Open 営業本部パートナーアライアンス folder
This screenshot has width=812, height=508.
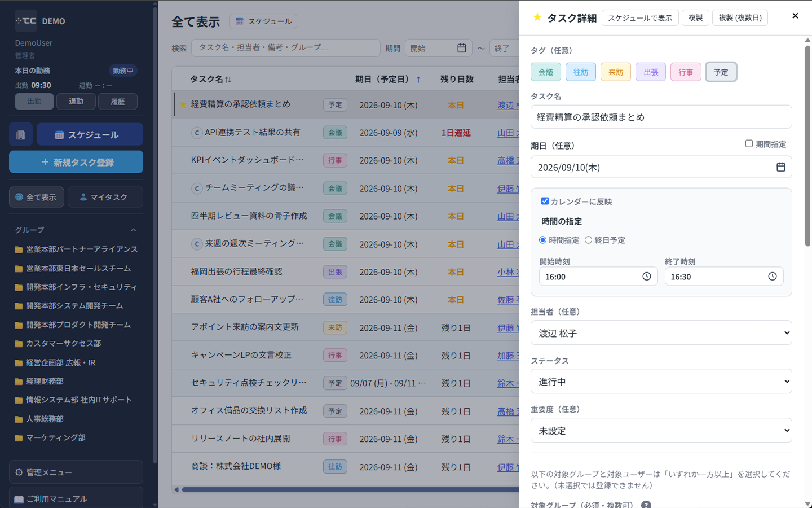pos(76,249)
